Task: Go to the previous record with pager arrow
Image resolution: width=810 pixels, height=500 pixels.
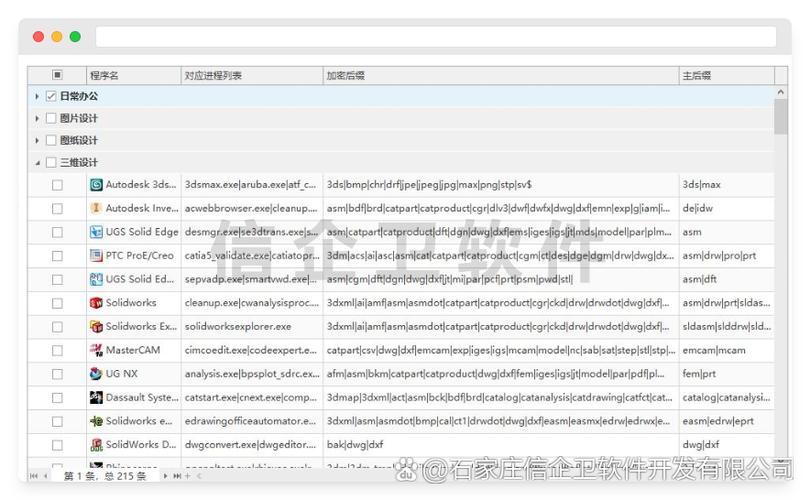Action: pos(46,476)
